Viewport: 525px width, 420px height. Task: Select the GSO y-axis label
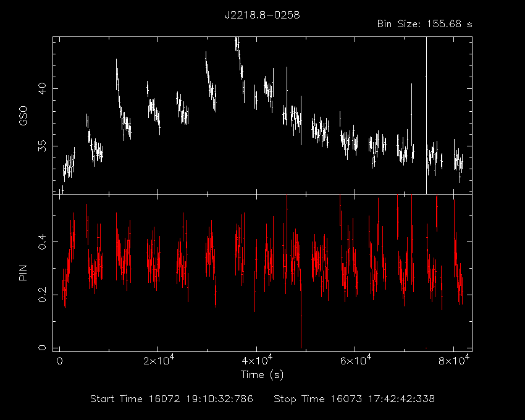[23, 116]
